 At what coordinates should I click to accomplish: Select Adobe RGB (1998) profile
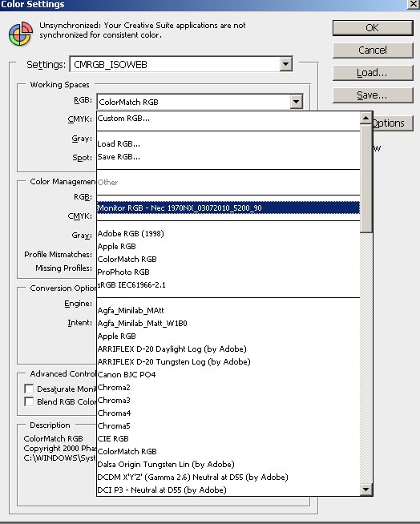click(228, 233)
